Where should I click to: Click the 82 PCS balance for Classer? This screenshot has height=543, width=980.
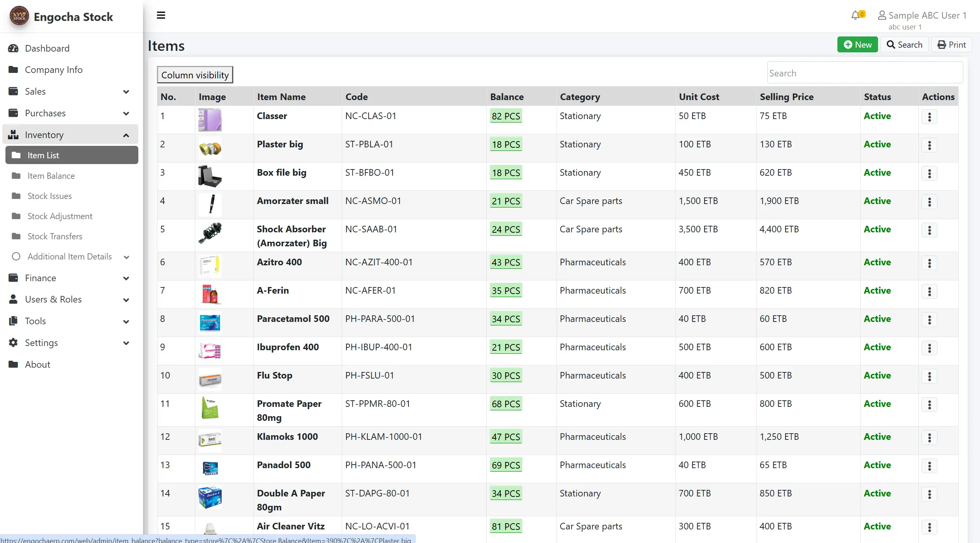[x=506, y=116]
